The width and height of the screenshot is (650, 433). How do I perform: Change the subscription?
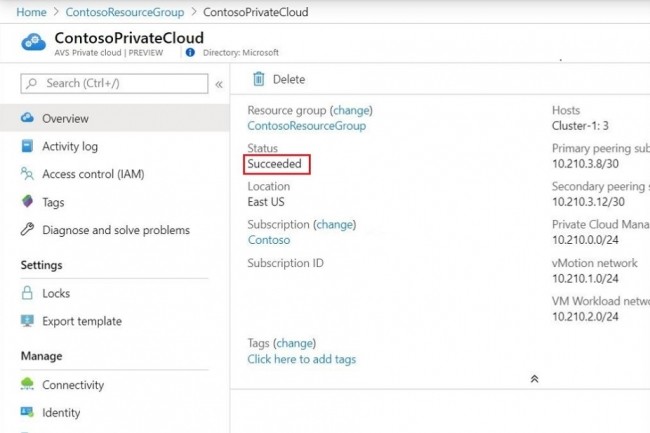pyautogui.click(x=335, y=224)
